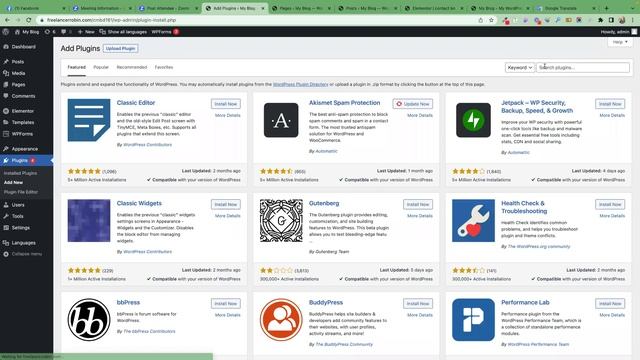Open Installed Plugins submenu item

click(x=20, y=173)
